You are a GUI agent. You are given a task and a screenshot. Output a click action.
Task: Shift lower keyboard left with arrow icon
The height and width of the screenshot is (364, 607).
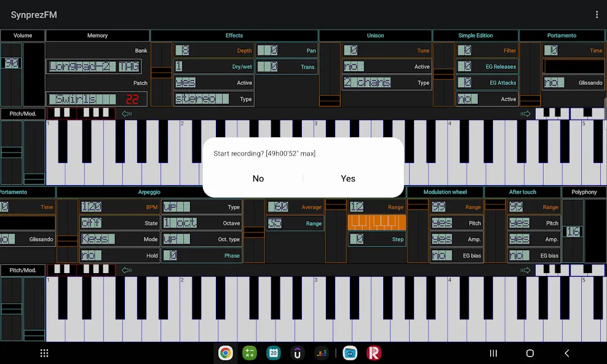[x=127, y=270]
